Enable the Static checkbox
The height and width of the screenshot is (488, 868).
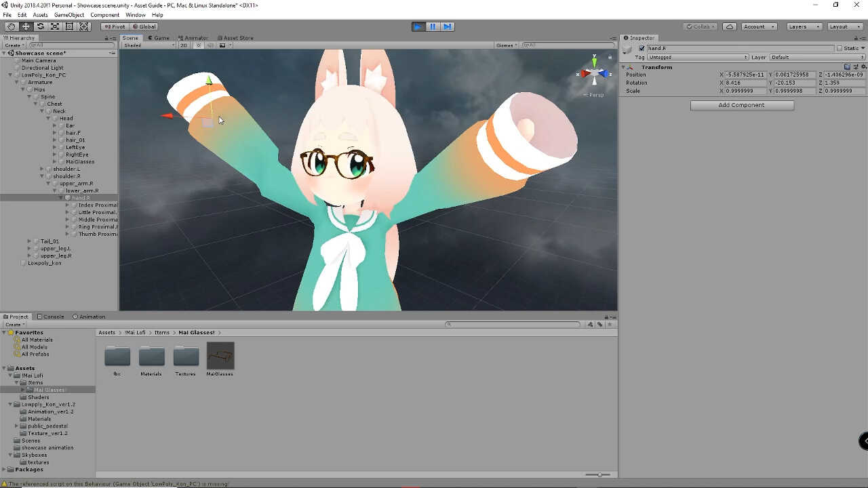click(840, 49)
